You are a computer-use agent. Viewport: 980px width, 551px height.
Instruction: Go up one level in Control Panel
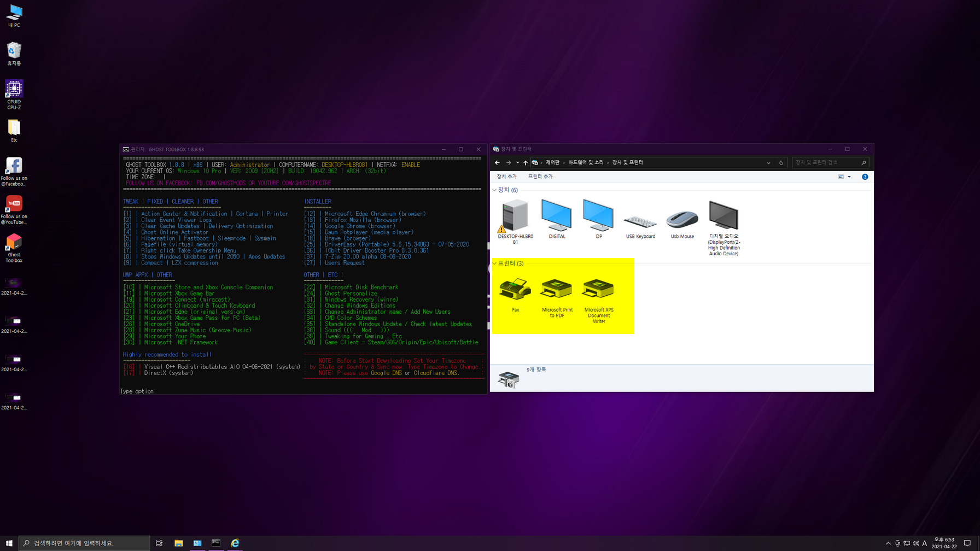click(x=526, y=162)
